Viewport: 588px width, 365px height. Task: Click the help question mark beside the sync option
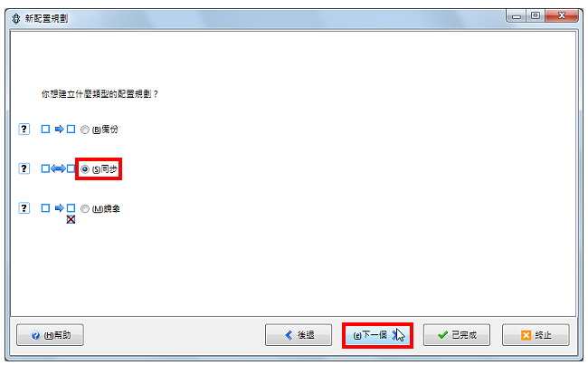tap(24, 168)
